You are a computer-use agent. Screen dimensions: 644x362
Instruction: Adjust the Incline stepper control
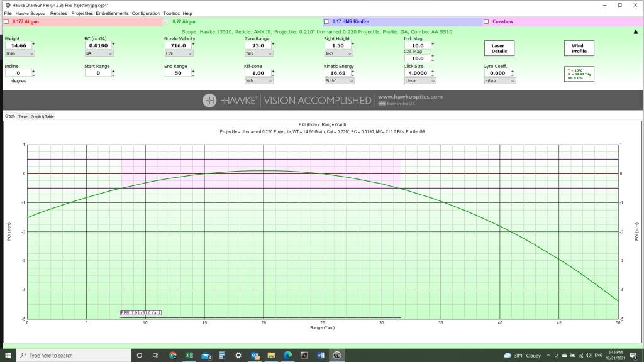(33, 73)
